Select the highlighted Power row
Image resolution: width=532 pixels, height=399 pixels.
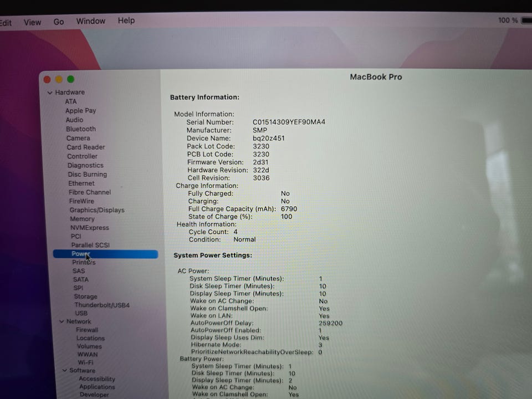(105, 254)
